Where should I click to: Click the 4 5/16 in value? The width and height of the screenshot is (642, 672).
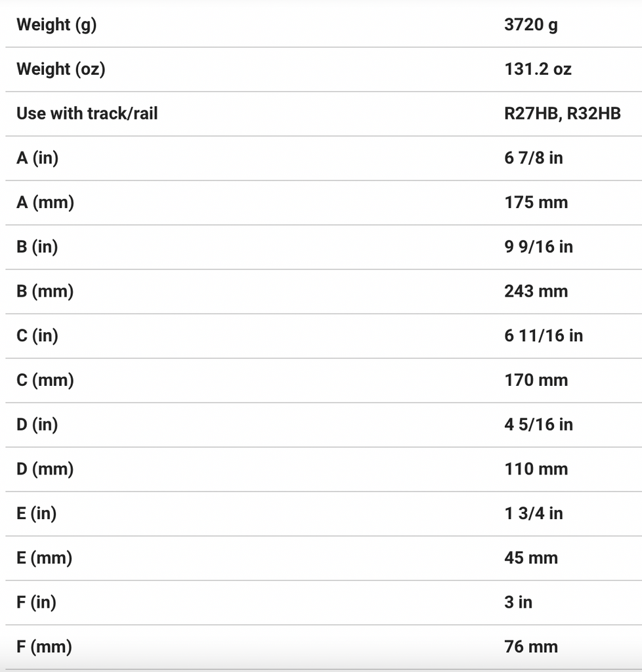[x=538, y=425]
